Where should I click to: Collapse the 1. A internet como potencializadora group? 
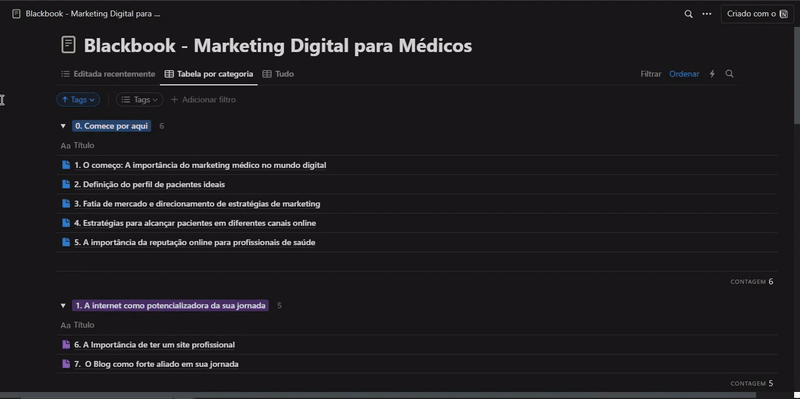click(63, 306)
